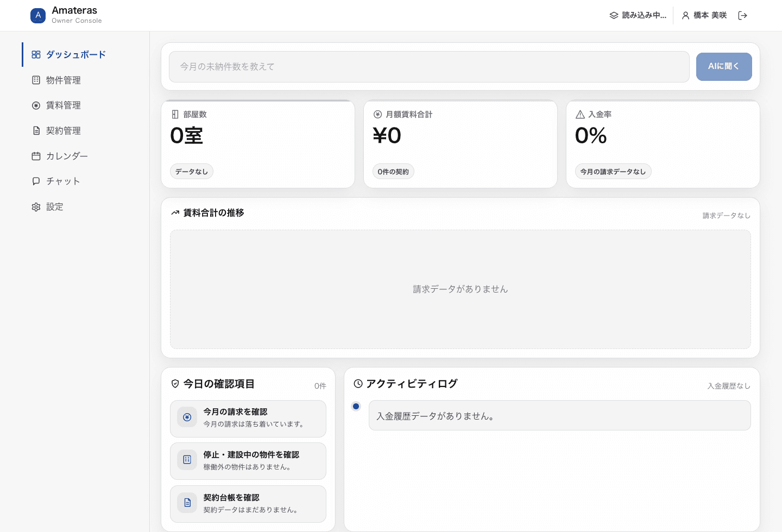Image resolution: width=782 pixels, height=532 pixels.
Task: Open the カレンダー page
Action: coord(80,156)
